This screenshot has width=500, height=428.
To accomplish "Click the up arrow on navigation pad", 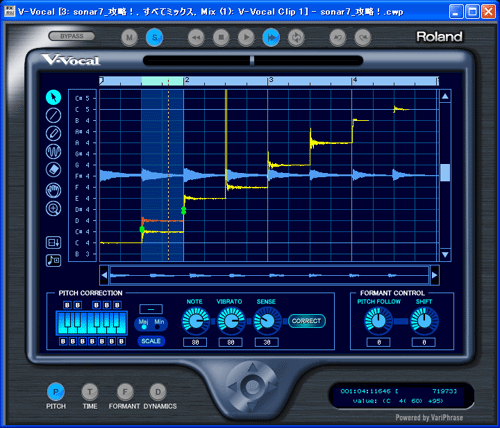I will click(x=252, y=368).
